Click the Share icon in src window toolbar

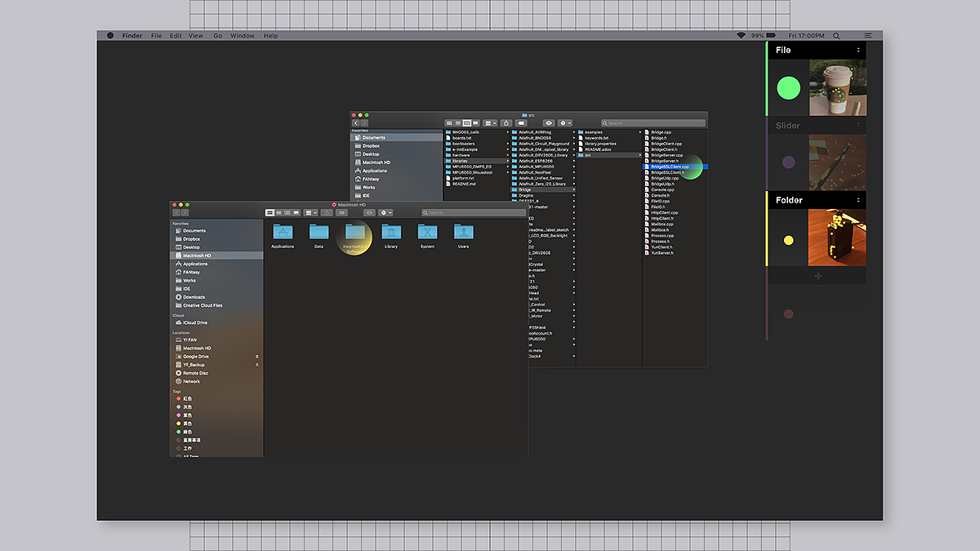pos(506,123)
